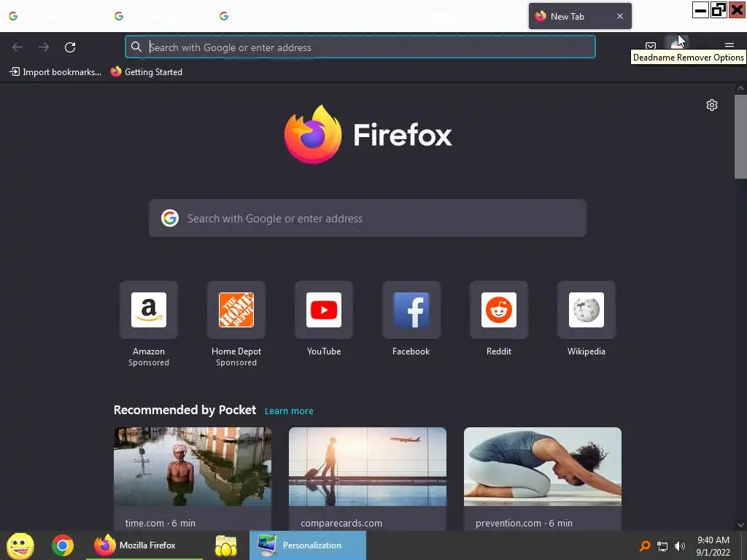Open the Getting Started bookmark
Viewport: 747px width, 560px height.
click(146, 72)
